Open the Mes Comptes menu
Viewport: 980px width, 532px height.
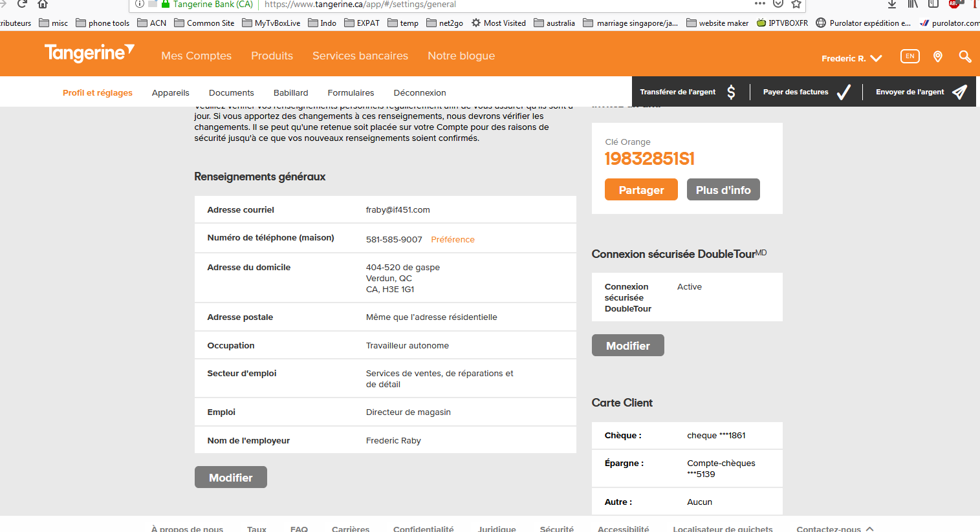(x=197, y=56)
